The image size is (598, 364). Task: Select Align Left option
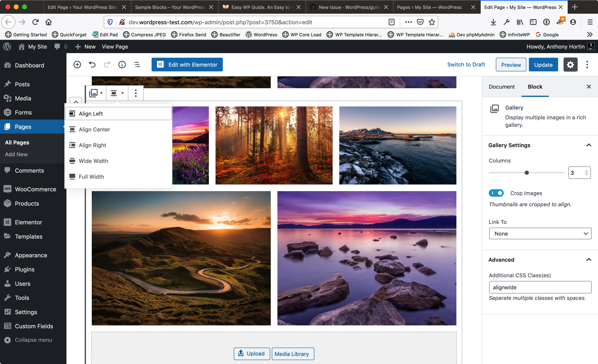[x=118, y=114]
